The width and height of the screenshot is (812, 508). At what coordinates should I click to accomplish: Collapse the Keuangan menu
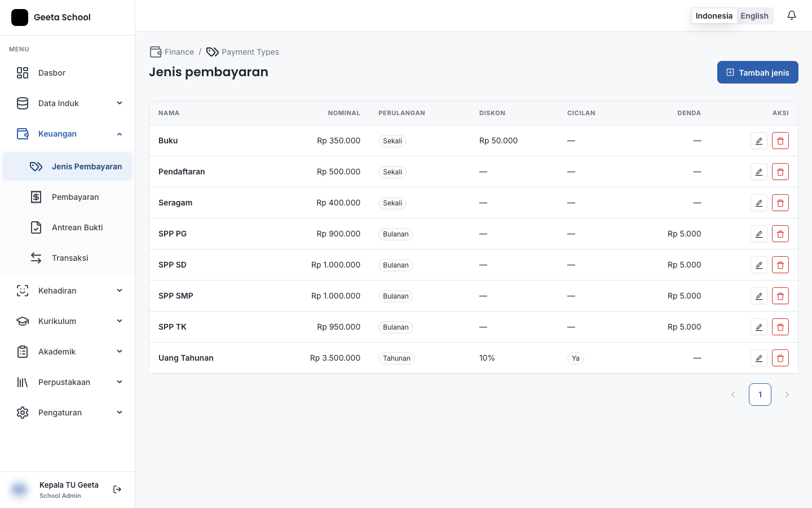68,134
